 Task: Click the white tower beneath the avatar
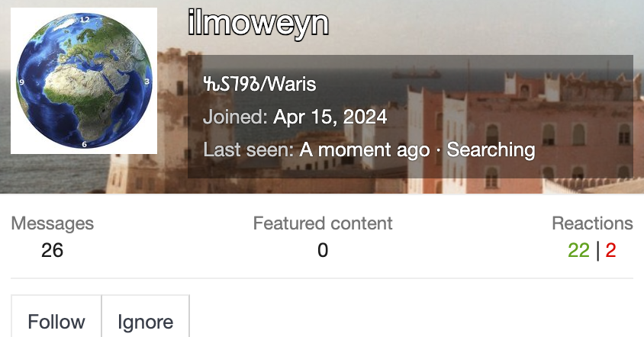[x=130, y=174]
